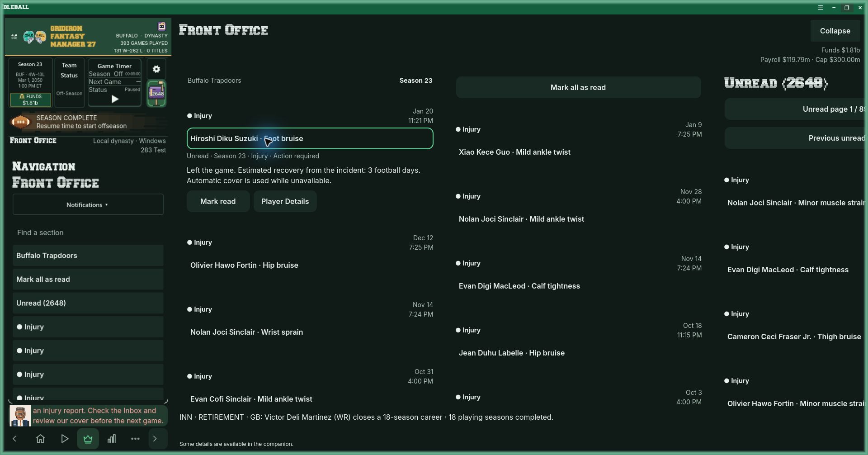
Task: Click the Collapse button
Action: (x=835, y=31)
